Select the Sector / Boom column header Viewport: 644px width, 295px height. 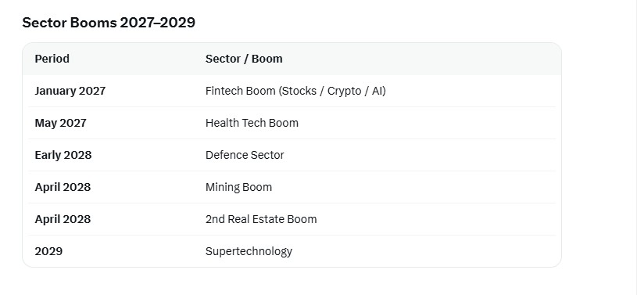[x=244, y=59]
